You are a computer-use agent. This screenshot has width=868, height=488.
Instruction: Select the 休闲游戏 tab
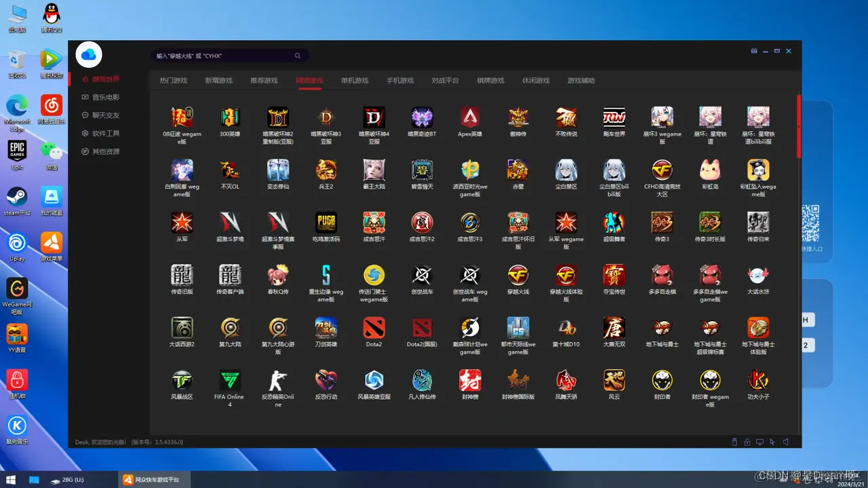[536, 81]
